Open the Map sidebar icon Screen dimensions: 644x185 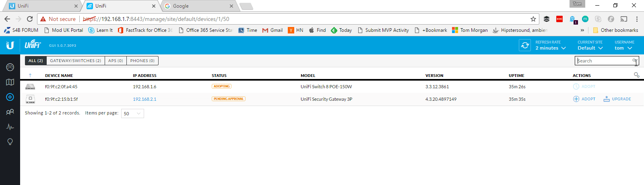click(x=10, y=82)
